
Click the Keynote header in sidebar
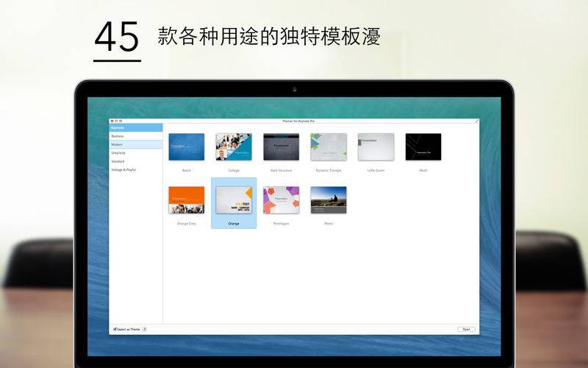pos(136,127)
